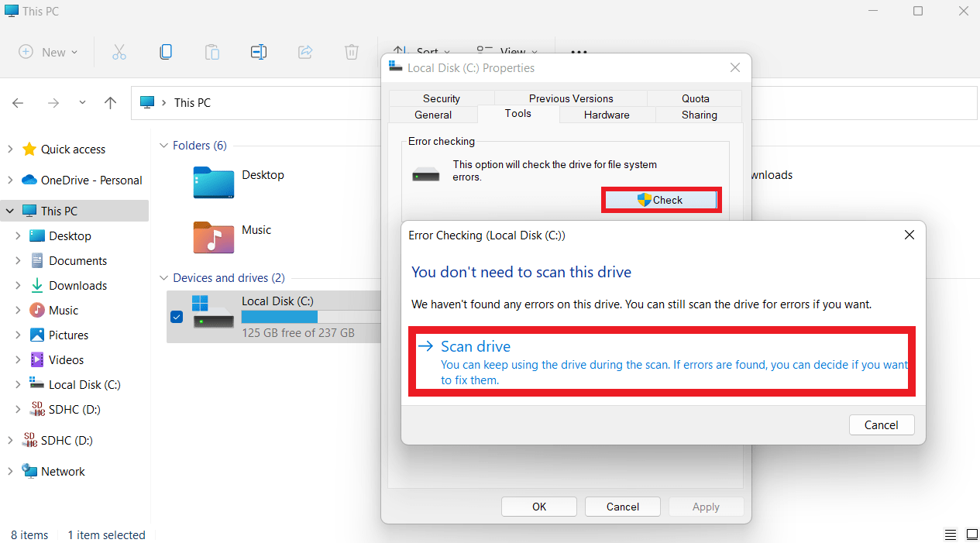980x543 pixels.
Task: Open the New dropdown menu
Action: pyautogui.click(x=49, y=52)
